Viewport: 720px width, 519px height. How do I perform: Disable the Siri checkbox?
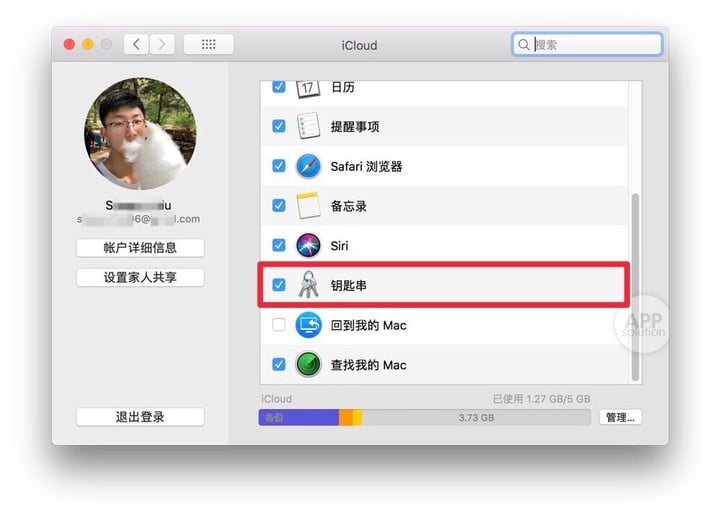click(279, 245)
